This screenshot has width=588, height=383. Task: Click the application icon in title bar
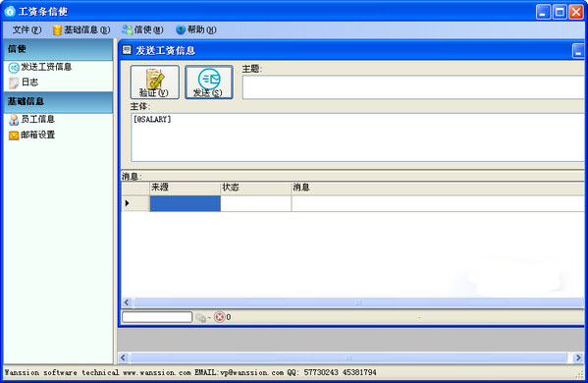pos(10,11)
